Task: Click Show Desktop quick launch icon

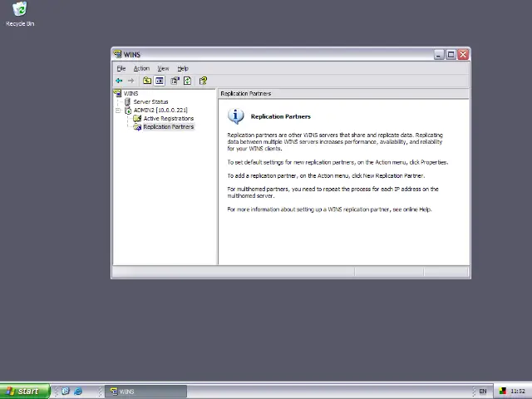Action: click(66, 392)
